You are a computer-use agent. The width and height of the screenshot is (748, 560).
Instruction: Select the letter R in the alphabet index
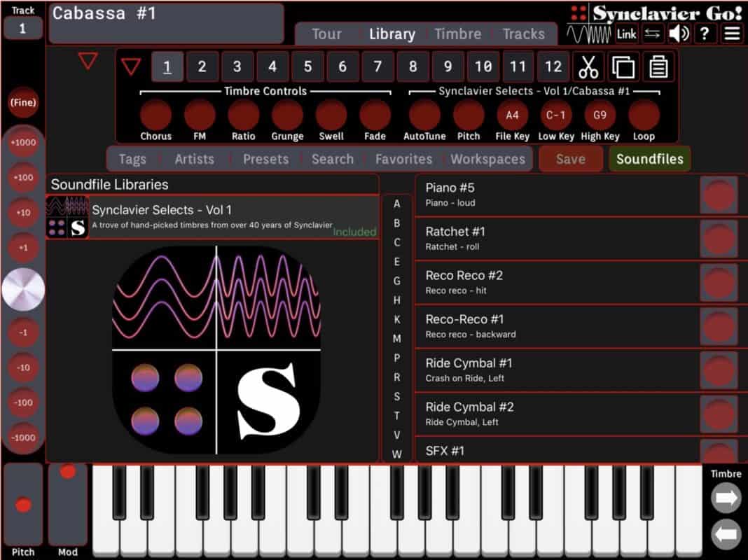[397, 377]
